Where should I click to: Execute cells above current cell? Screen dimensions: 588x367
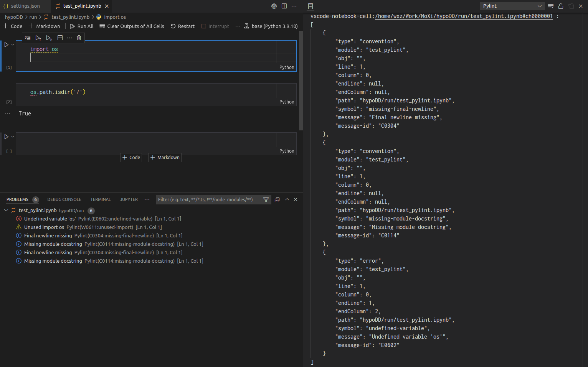click(38, 38)
